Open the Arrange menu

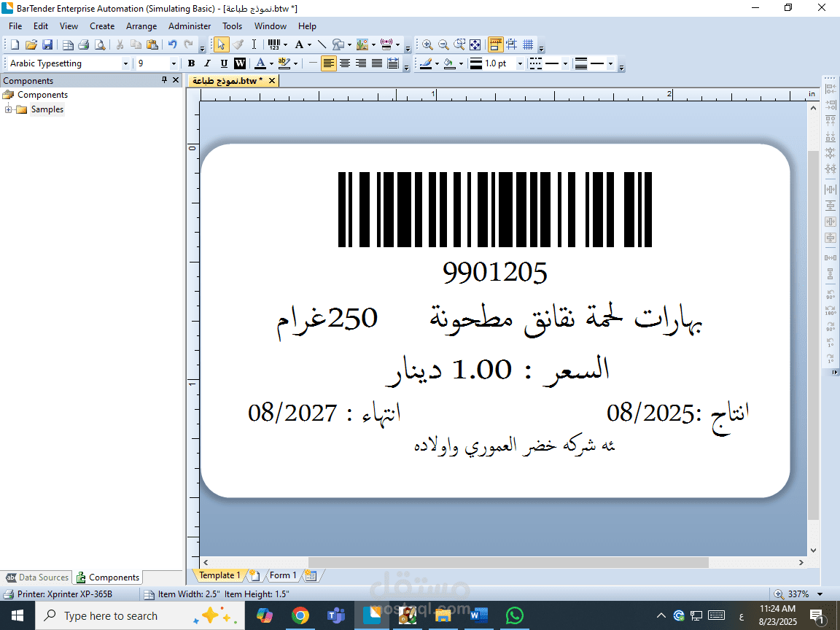(141, 26)
